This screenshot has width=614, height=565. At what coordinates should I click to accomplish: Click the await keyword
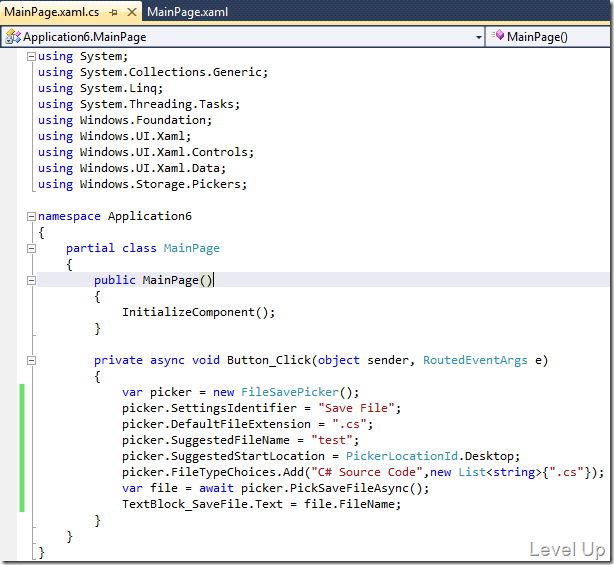click(216, 488)
